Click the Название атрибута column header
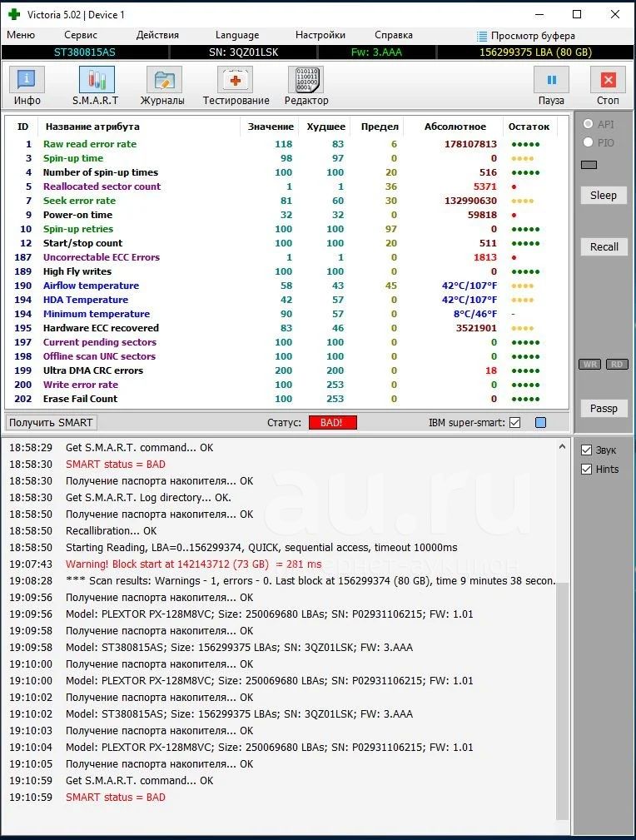The image size is (636, 840). (x=92, y=127)
